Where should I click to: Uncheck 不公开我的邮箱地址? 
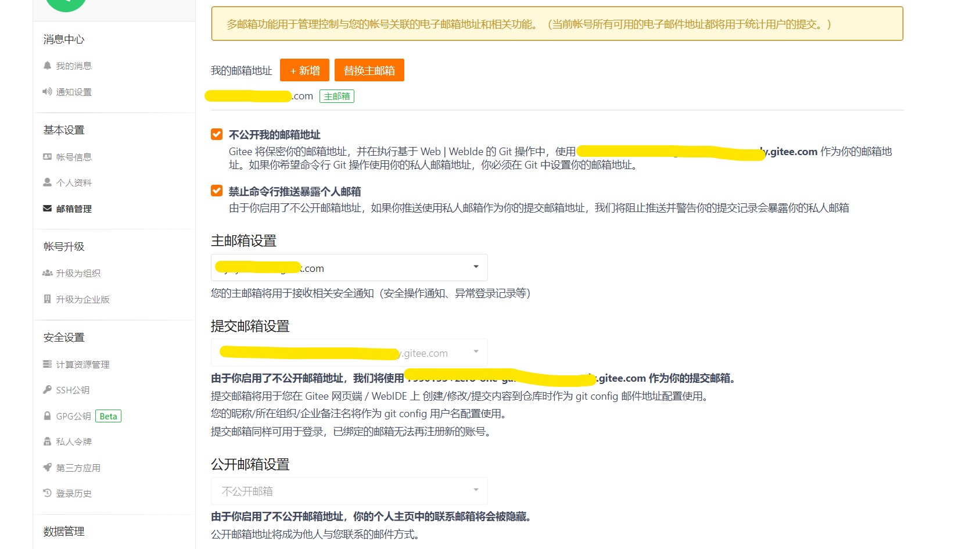pyautogui.click(x=216, y=134)
